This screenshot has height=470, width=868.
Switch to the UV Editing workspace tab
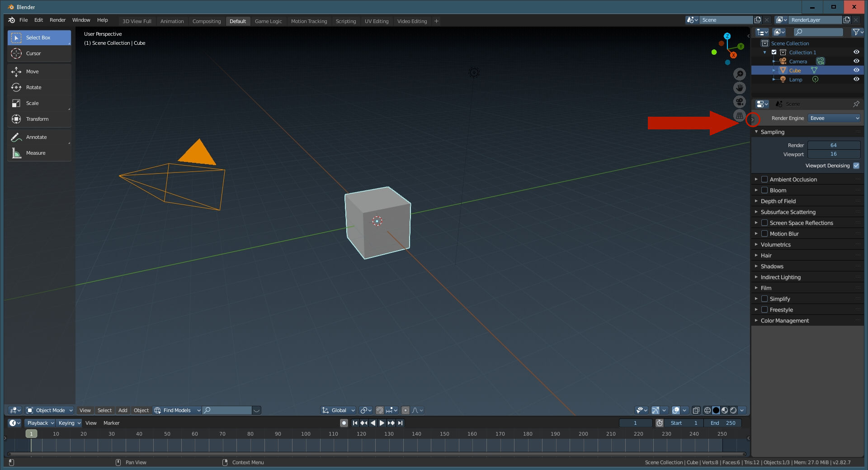[377, 21]
